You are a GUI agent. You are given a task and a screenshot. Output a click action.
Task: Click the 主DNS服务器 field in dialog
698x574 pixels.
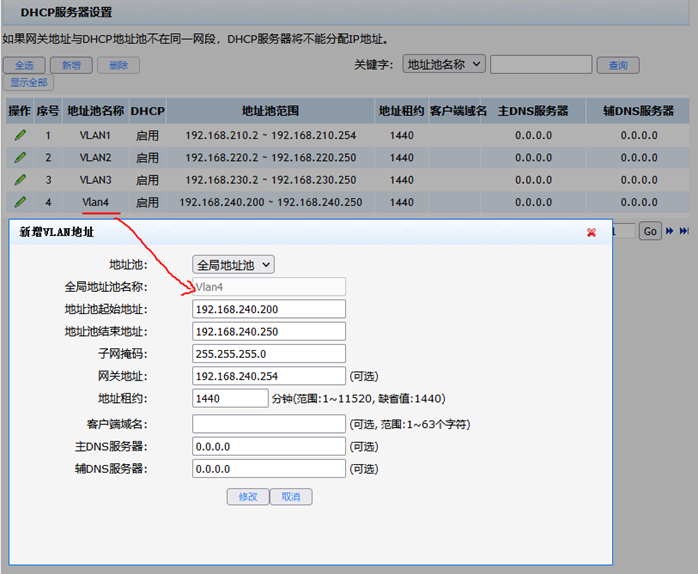pos(269,446)
